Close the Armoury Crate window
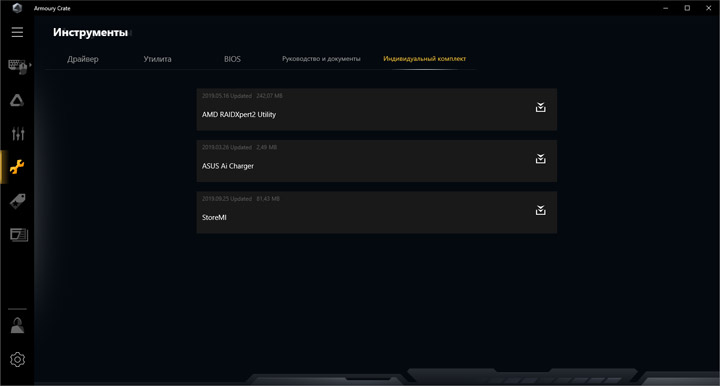 pyautogui.click(x=709, y=8)
